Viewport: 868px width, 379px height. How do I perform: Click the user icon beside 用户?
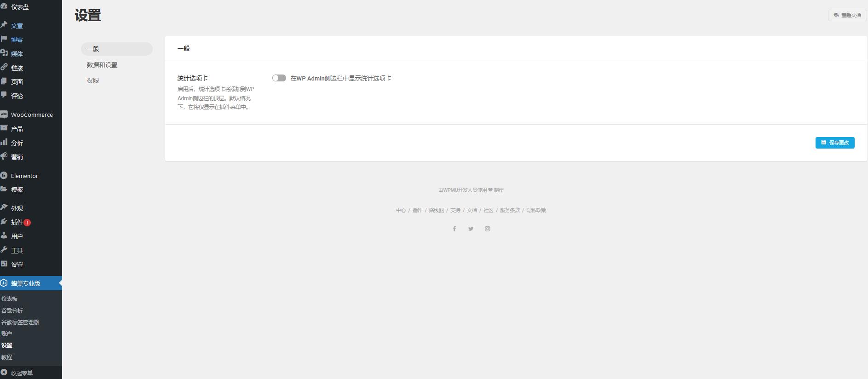pos(4,235)
